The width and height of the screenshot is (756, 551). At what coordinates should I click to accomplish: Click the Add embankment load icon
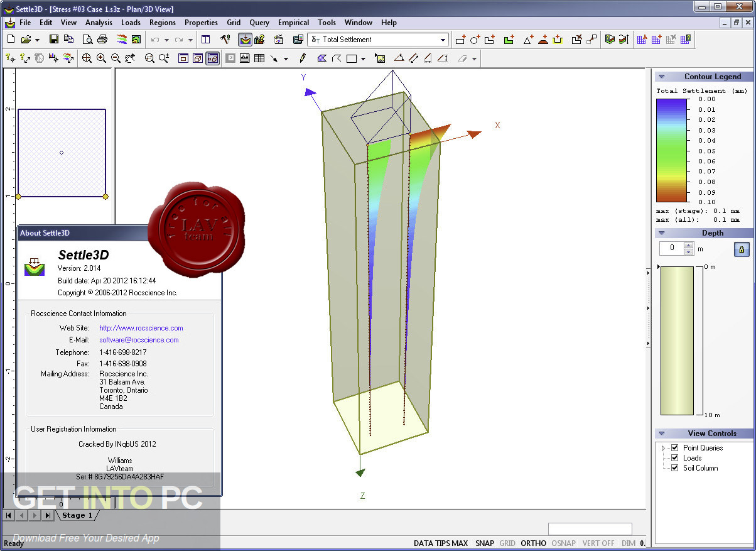(543, 40)
